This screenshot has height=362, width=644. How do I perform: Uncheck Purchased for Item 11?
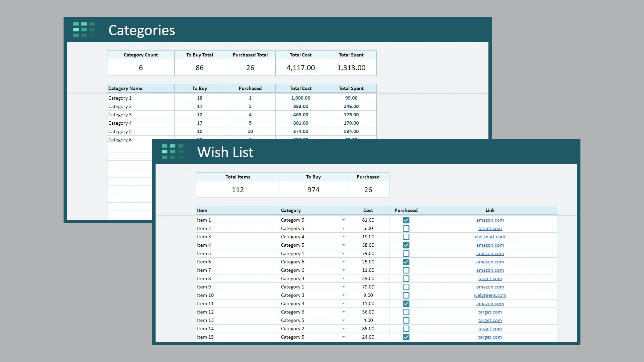point(406,304)
